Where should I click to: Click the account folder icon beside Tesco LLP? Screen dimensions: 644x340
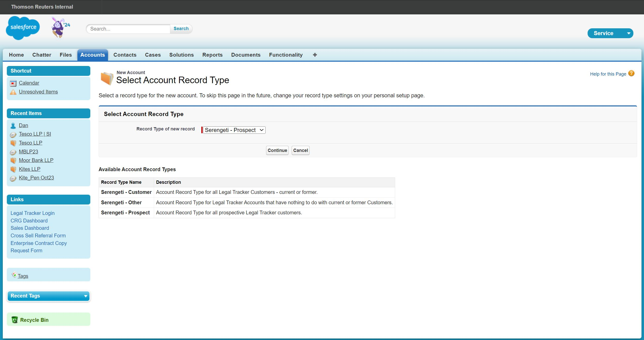pos(13,143)
